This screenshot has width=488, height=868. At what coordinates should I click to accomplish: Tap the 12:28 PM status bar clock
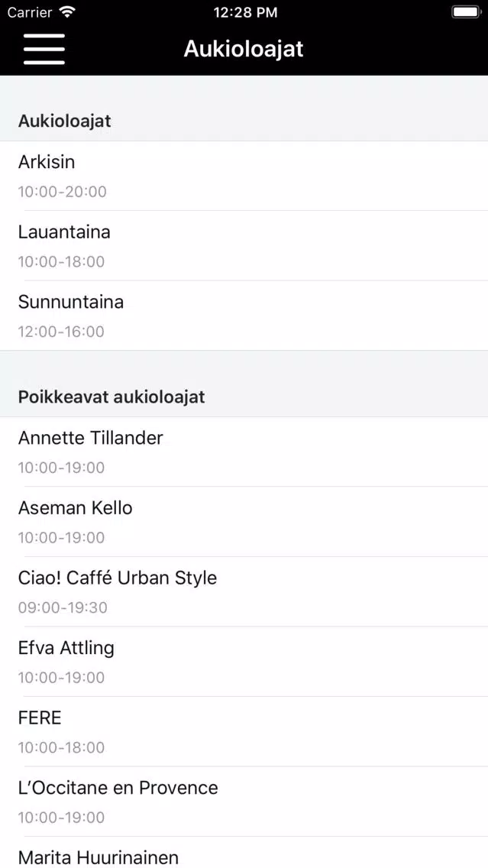245,12
